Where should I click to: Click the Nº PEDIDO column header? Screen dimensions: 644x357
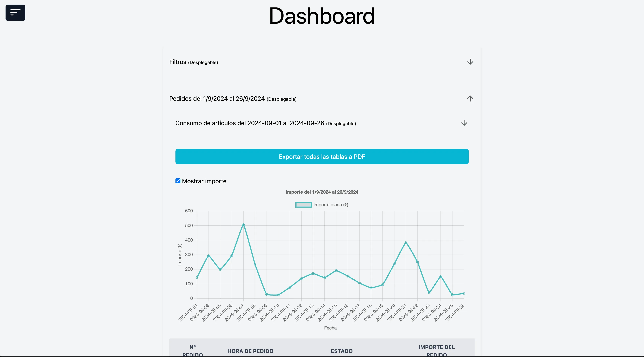[x=192, y=351]
